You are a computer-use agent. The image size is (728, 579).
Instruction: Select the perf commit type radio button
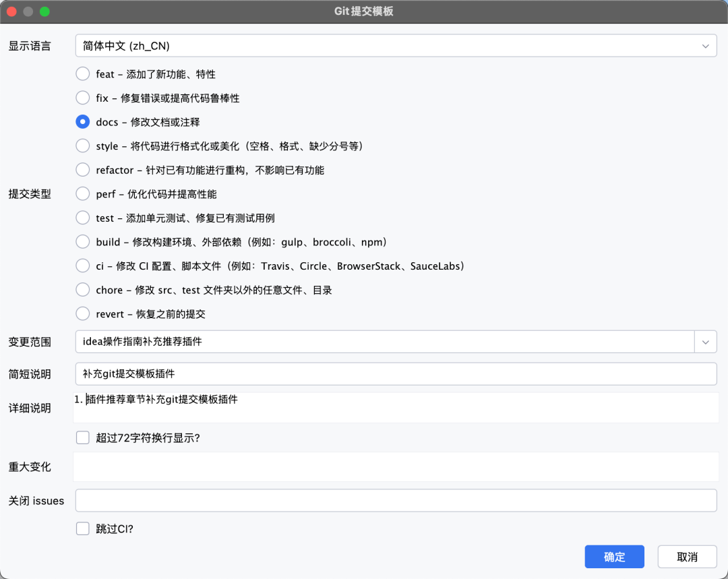point(82,193)
